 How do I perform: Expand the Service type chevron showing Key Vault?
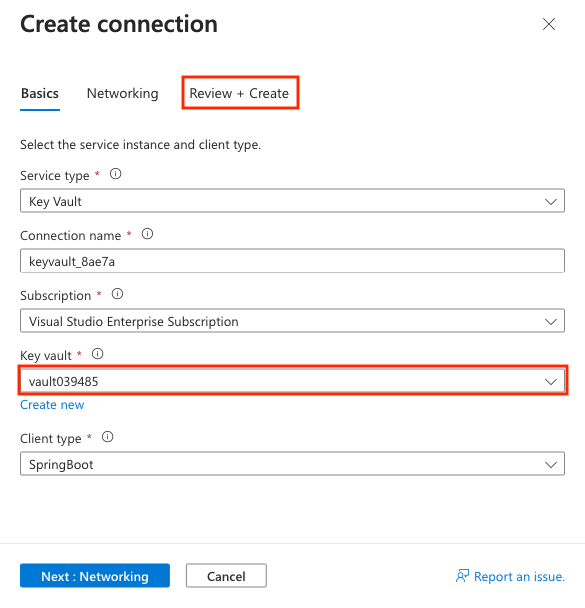click(x=551, y=202)
